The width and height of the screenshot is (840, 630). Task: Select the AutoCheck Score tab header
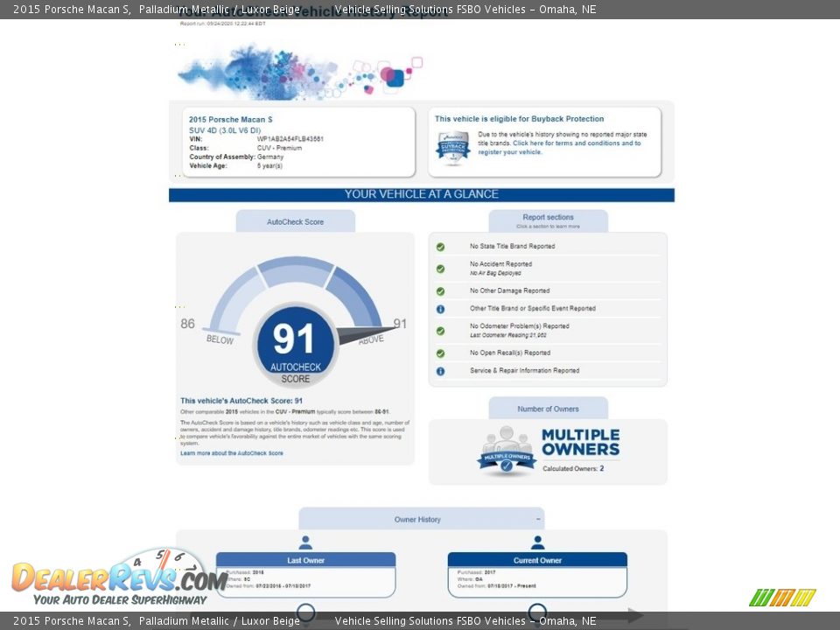coord(295,222)
